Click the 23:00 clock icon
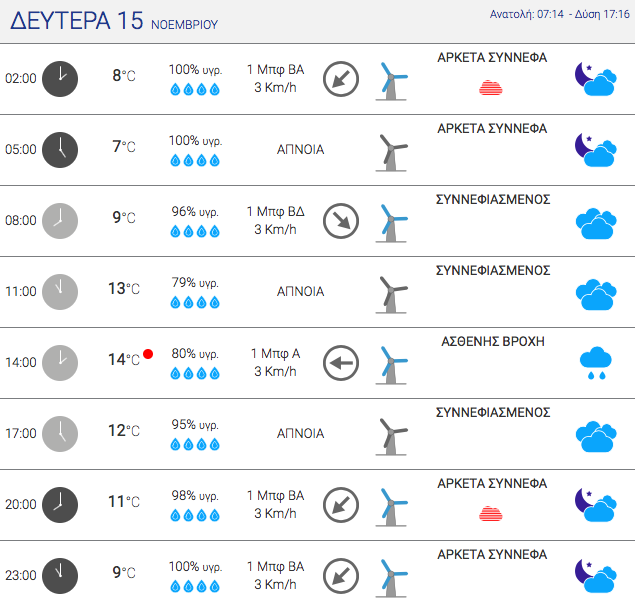 60,576
